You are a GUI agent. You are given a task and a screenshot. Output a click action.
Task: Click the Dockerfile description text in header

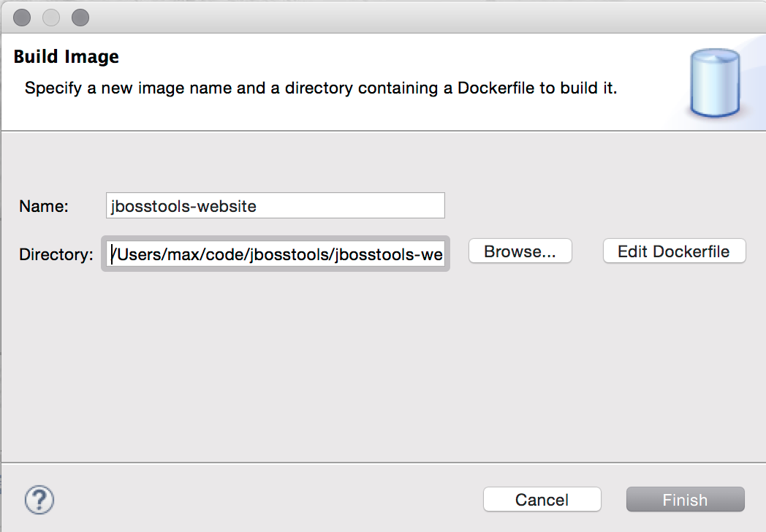coord(321,88)
